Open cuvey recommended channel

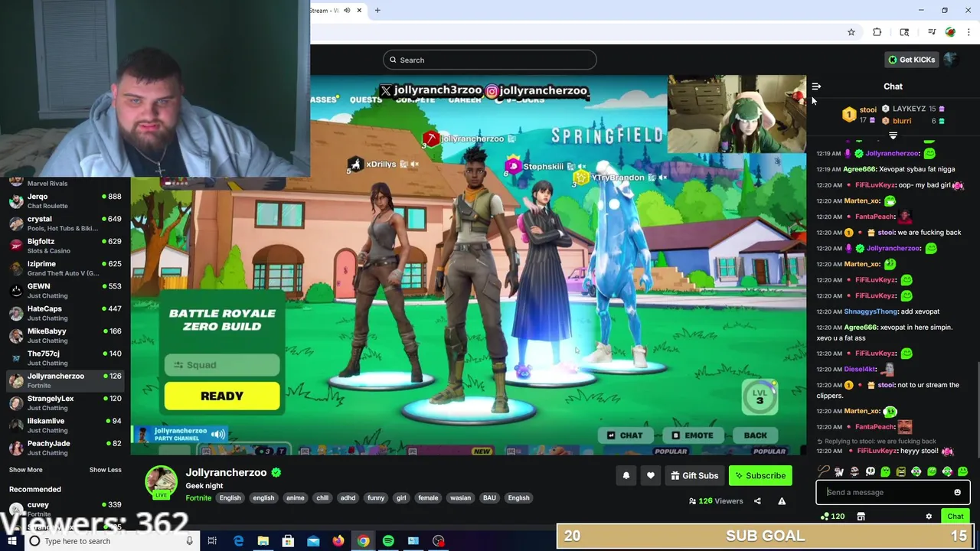[64, 509]
